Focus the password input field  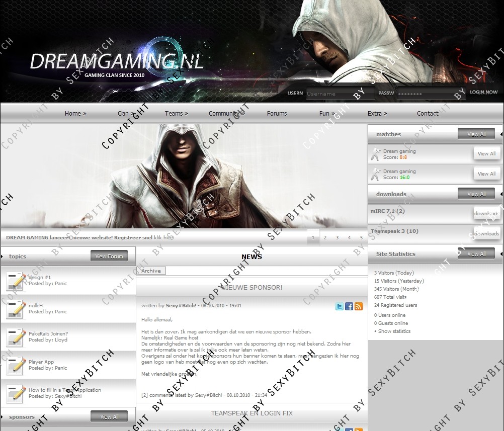tap(432, 94)
